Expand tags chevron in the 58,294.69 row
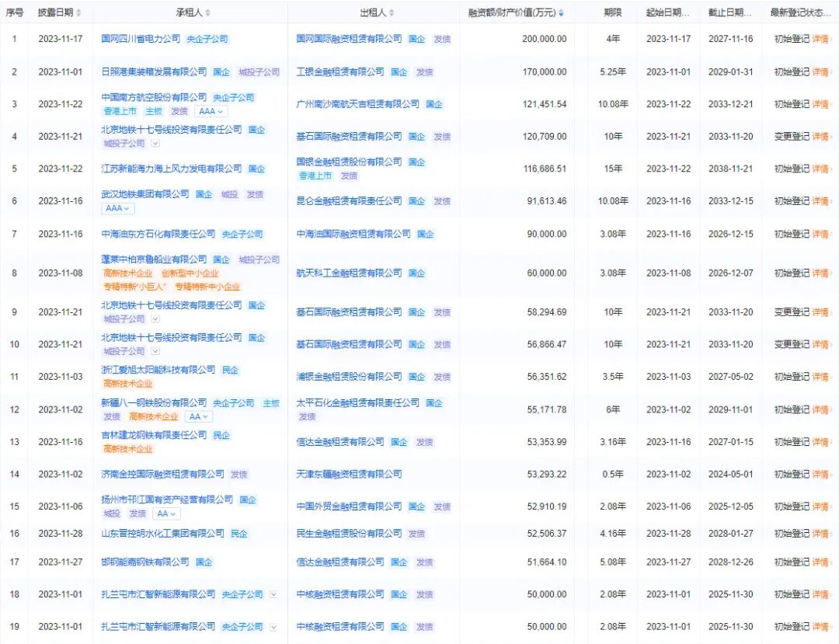Screen dimensions: 839x644 point(155,319)
